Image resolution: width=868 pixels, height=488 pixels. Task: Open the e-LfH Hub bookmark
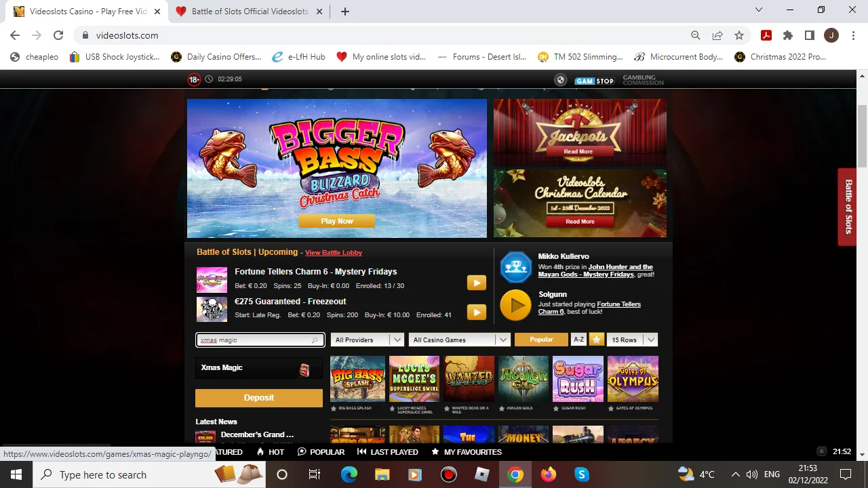point(298,57)
